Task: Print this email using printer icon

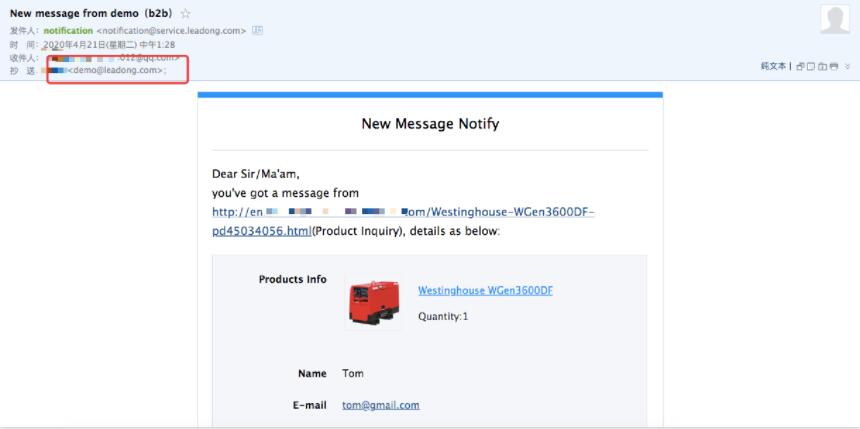Action: 834,66
